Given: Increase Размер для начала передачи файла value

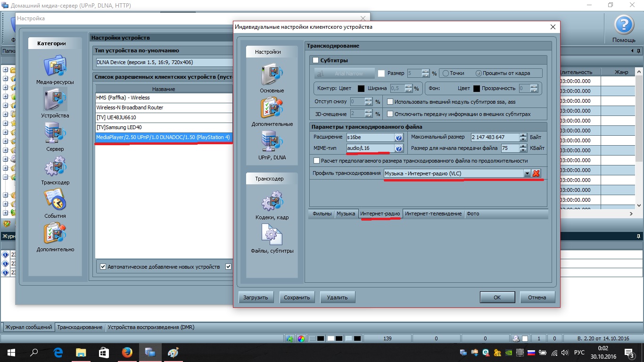Looking at the screenshot, I should click(x=523, y=146).
